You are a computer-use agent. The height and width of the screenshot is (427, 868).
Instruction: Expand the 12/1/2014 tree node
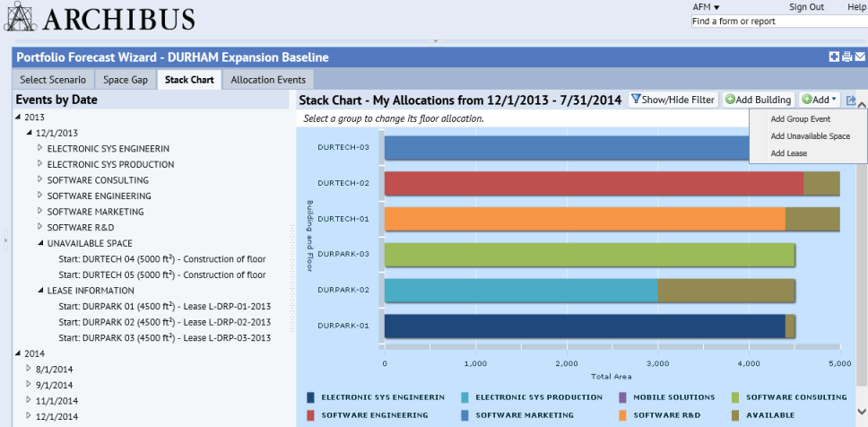[x=29, y=416]
